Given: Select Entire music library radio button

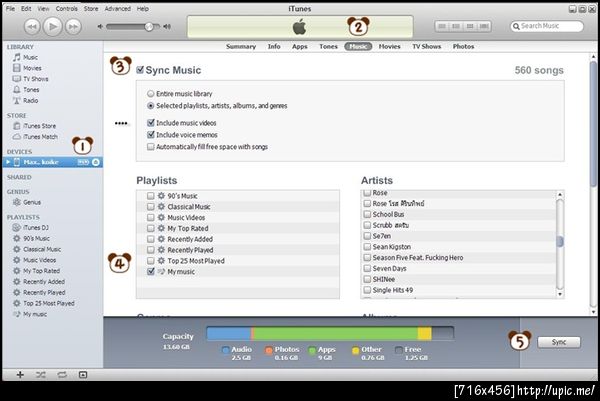Looking at the screenshot, I should click(x=151, y=94).
